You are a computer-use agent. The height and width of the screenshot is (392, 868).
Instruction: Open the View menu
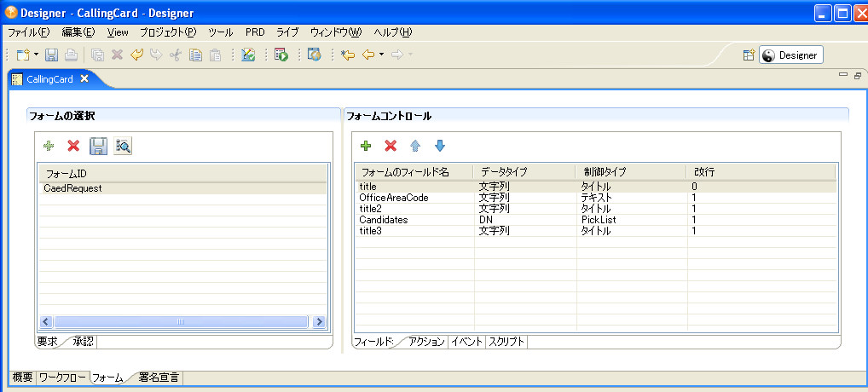(x=118, y=32)
